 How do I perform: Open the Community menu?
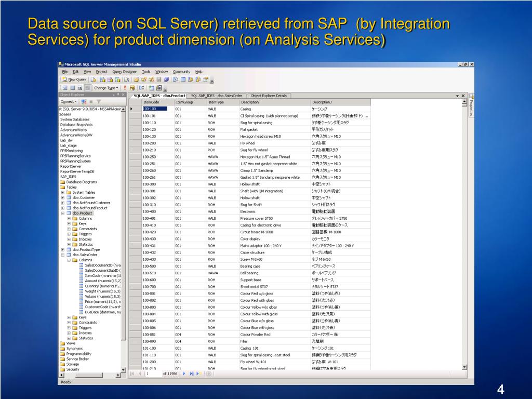click(x=181, y=72)
